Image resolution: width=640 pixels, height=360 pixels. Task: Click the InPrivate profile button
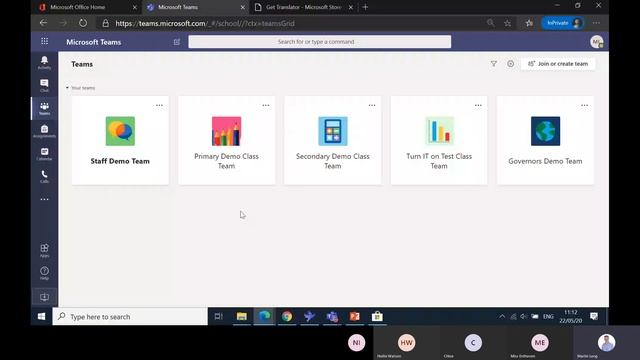[x=563, y=23]
